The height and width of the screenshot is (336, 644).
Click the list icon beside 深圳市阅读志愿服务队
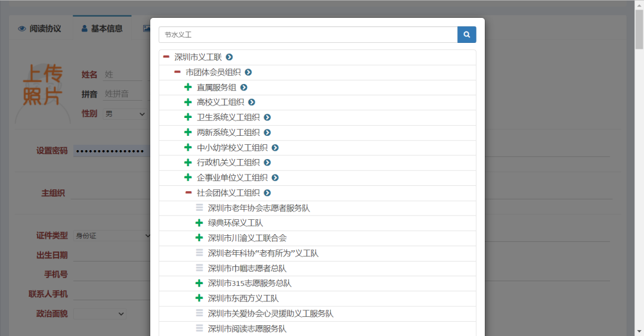(199, 328)
